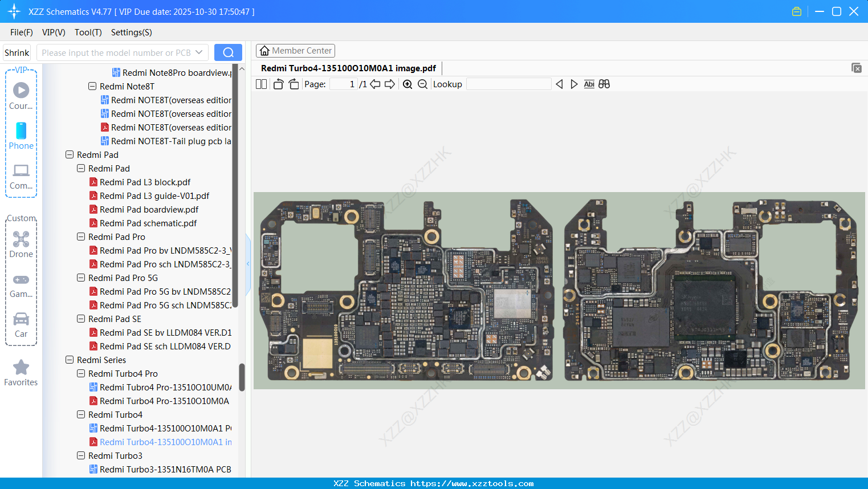Rotate the PDF counterclockwise
The width and height of the screenshot is (868, 489).
coord(278,84)
